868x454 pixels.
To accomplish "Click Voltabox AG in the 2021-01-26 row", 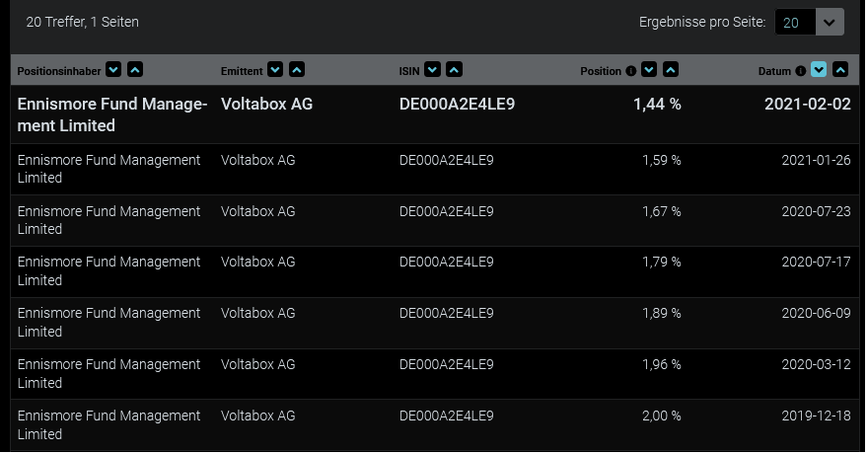I will point(257,160).
